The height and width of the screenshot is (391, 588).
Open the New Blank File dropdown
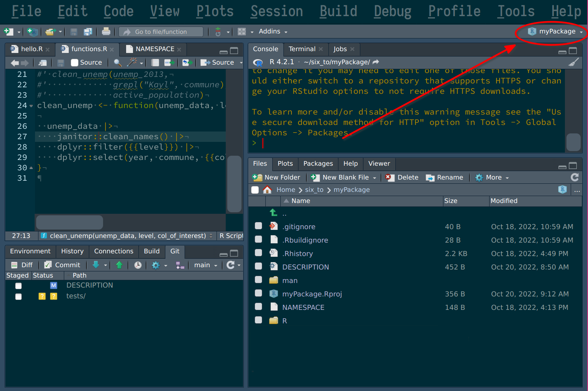click(x=375, y=178)
